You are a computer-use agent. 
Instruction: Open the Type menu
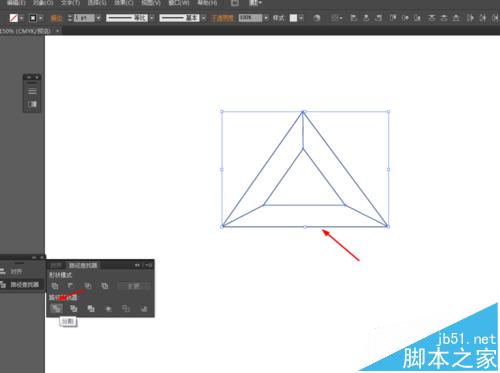(x=70, y=3)
